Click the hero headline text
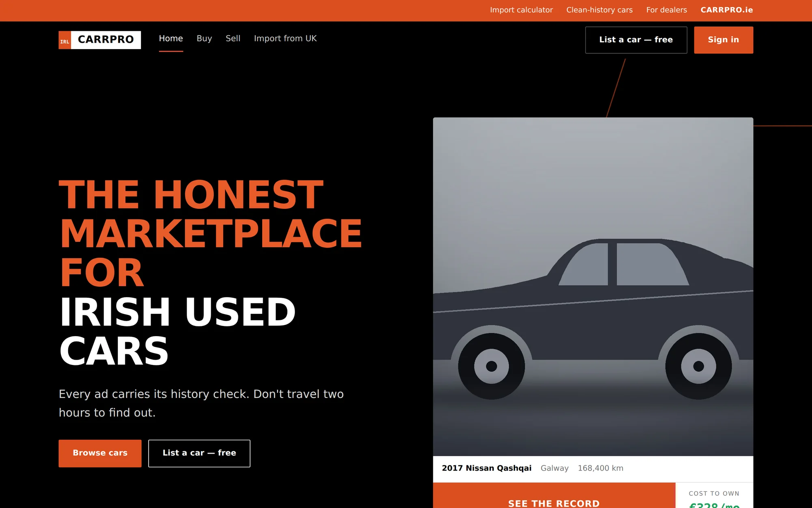The width and height of the screenshot is (812, 508). point(210,273)
